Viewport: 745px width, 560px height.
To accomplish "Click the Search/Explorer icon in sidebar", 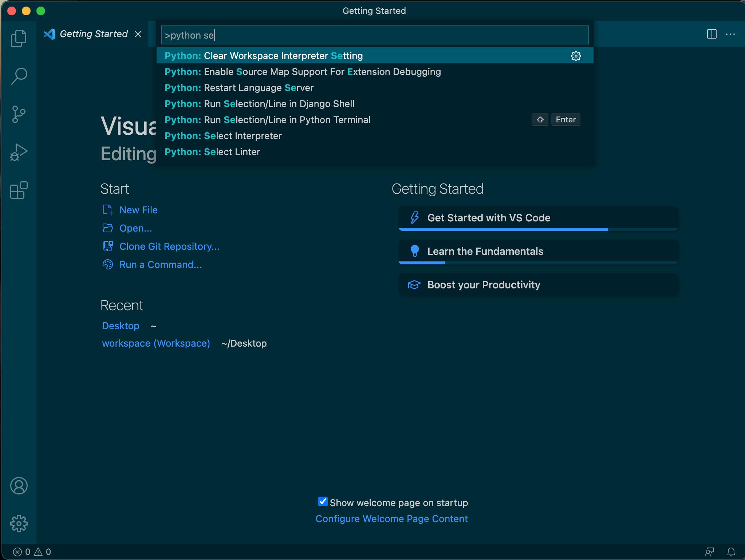I will (18, 75).
